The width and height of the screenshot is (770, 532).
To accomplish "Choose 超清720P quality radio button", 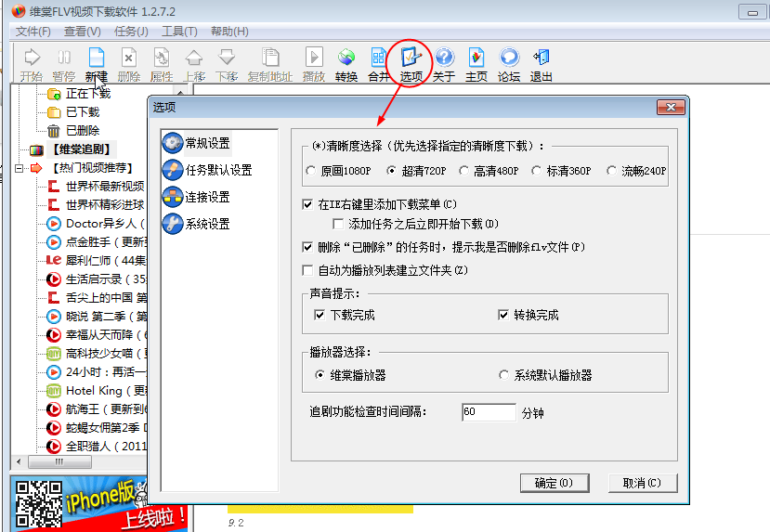I will (x=391, y=171).
